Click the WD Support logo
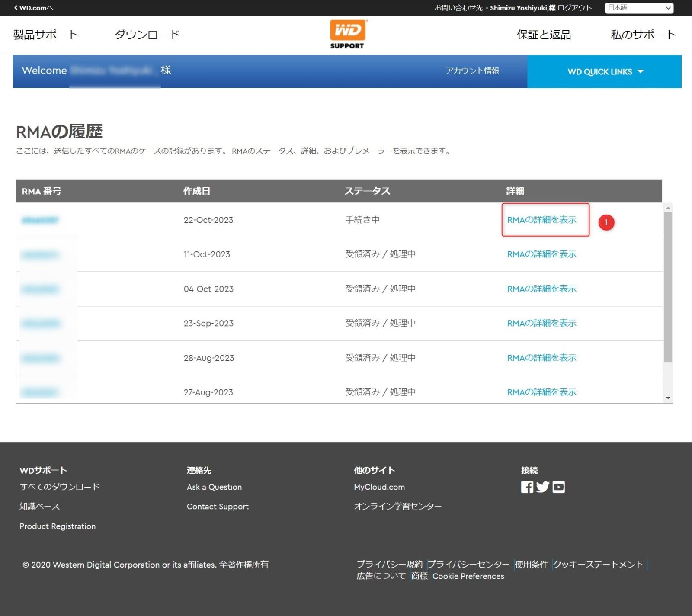This screenshot has height=616, width=692. (347, 35)
